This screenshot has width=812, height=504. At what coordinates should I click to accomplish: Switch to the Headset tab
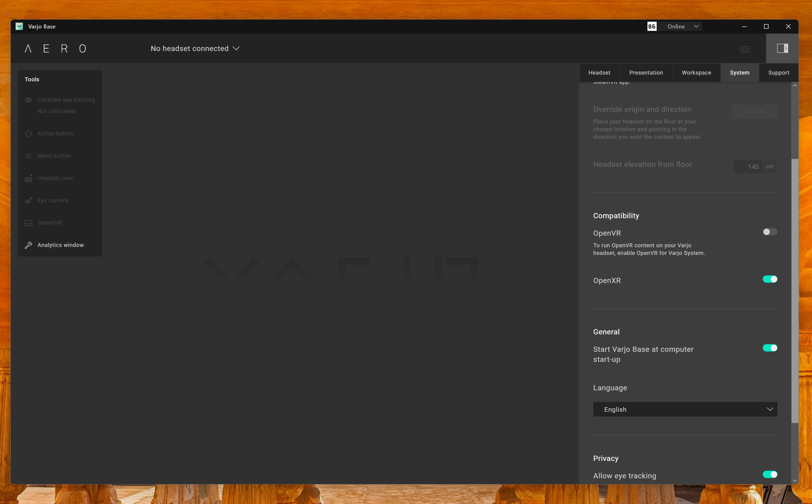(599, 73)
